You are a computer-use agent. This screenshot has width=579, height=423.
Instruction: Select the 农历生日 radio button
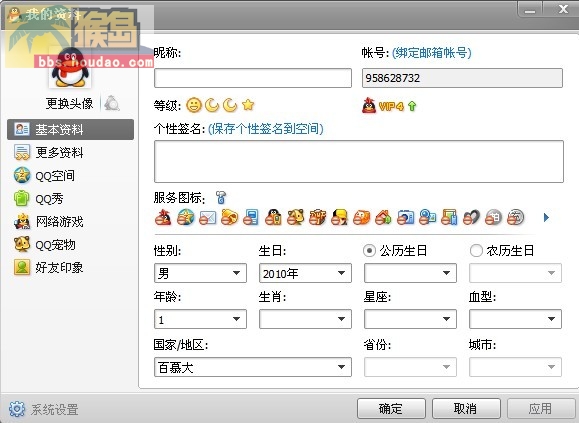coord(476,251)
